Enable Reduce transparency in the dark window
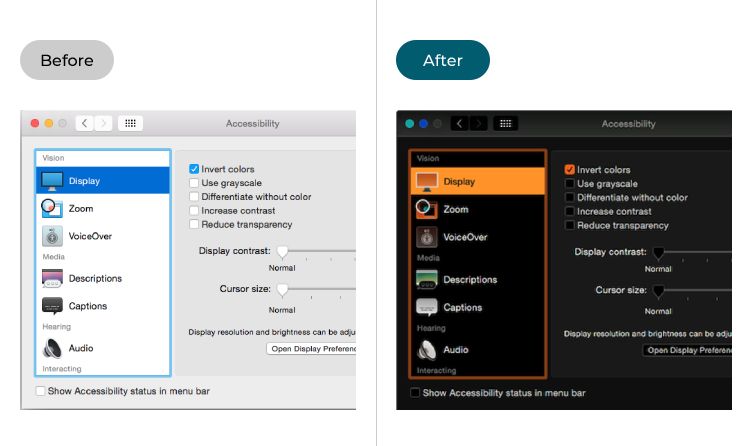Screen dimensions: 752x446 coord(570,226)
